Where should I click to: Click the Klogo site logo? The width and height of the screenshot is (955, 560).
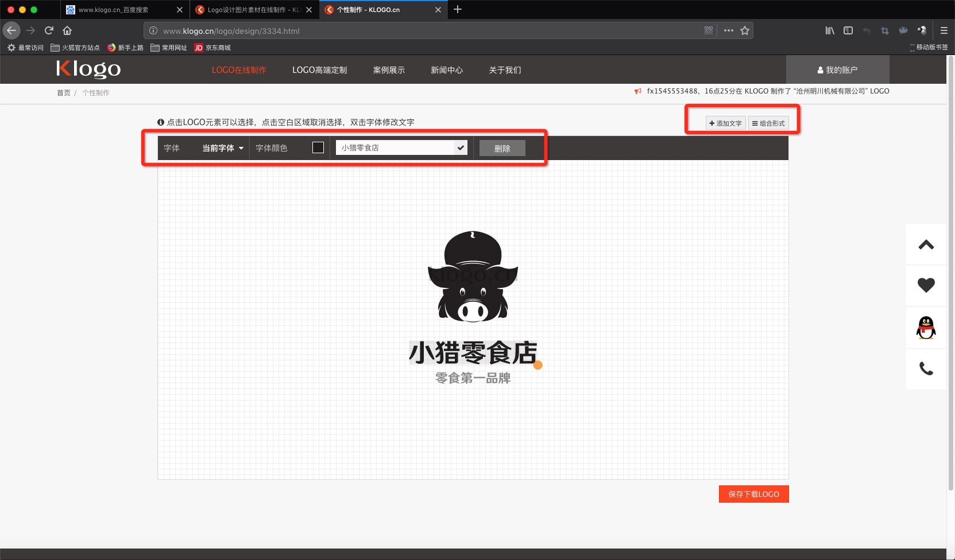tap(87, 69)
